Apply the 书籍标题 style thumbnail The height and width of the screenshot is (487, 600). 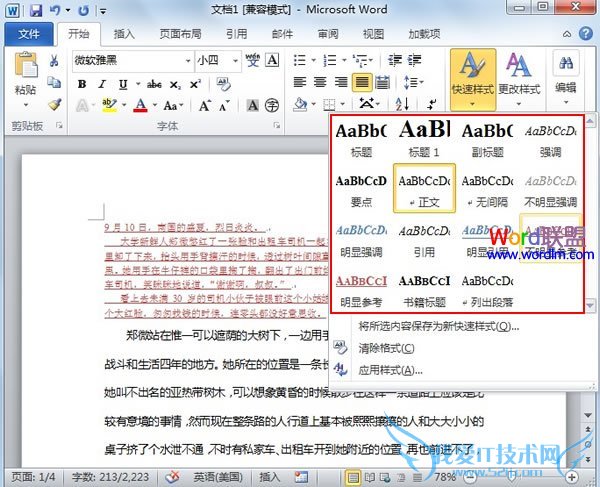click(424, 291)
